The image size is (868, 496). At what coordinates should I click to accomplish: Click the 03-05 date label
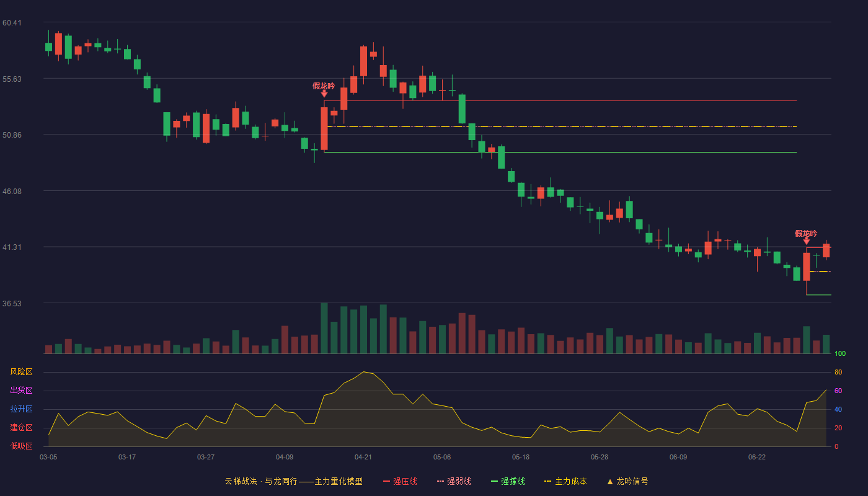[x=48, y=457]
